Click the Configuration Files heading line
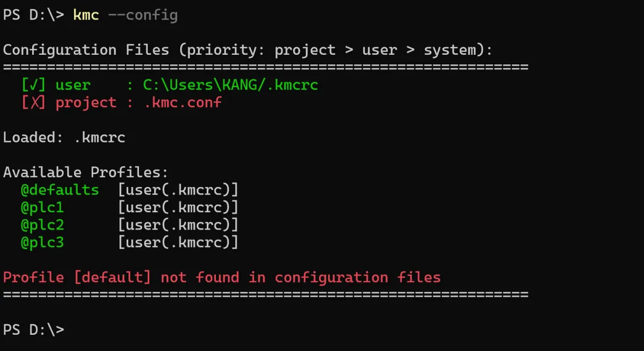 [x=247, y=50]
